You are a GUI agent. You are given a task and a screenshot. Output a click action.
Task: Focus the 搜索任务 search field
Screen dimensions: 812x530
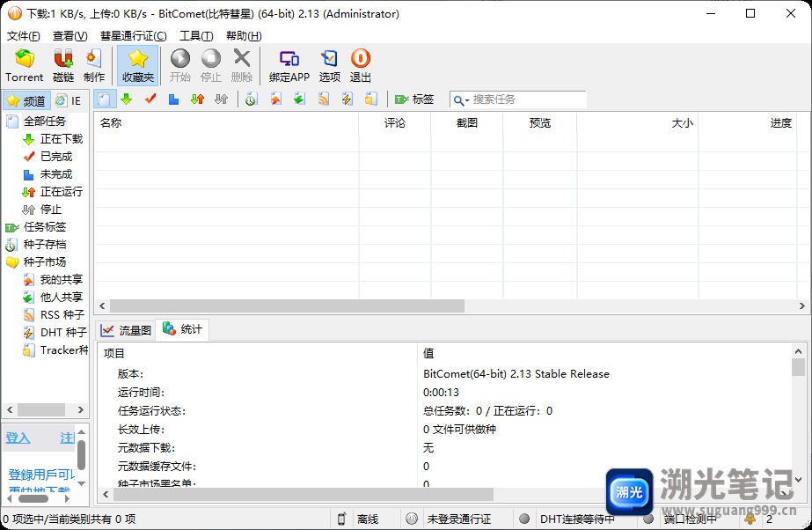click(x=528, y=99)
